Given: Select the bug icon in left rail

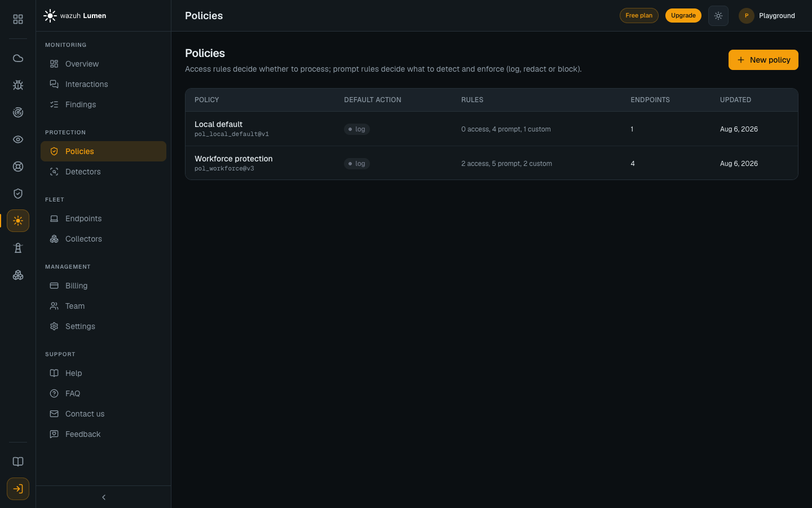Looking at the screenshot, I should [18, 85].
